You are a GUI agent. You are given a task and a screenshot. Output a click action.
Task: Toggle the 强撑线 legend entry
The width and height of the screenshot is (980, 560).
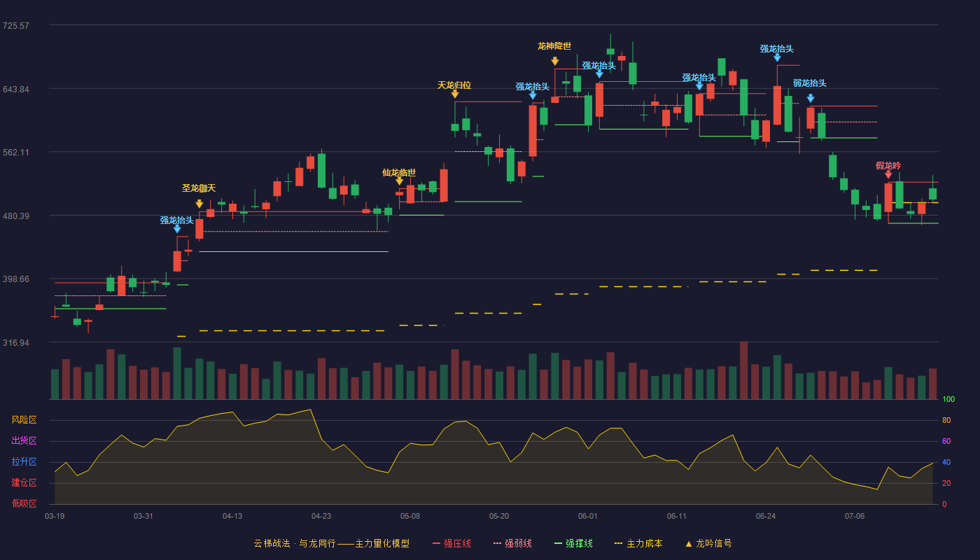pos(574,543)
